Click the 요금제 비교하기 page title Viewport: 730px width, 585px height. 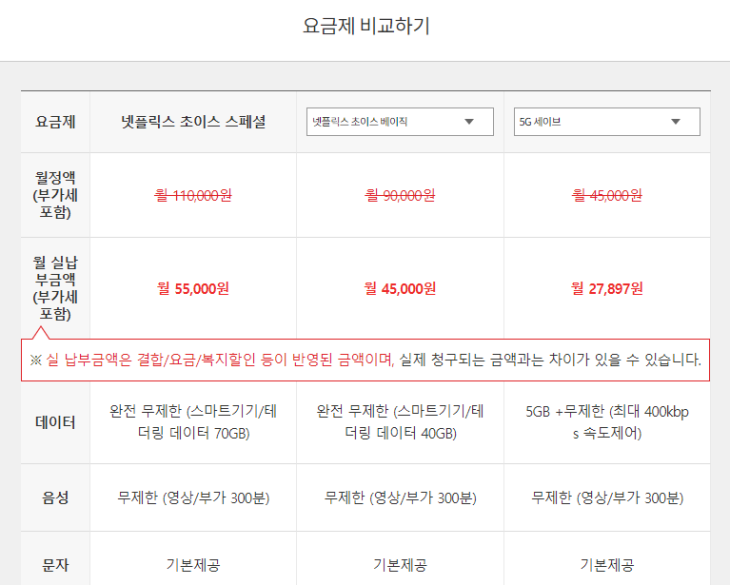(x=366, y=26)
